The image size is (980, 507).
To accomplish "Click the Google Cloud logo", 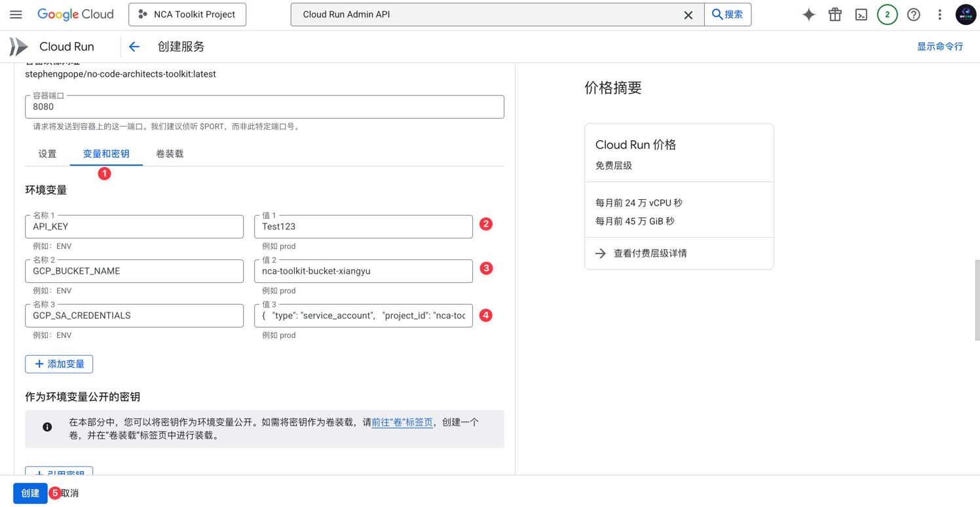I will pyautogui.click(x=75, y=14).
